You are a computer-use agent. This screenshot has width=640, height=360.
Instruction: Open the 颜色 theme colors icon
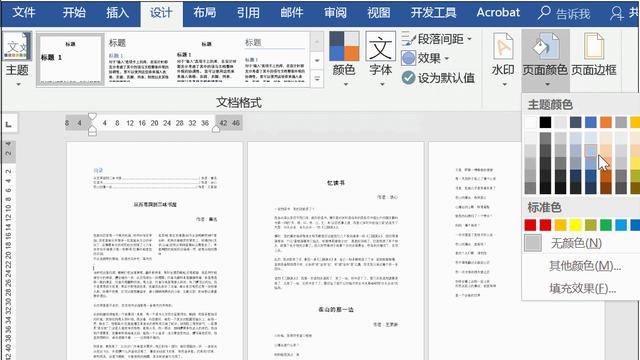(x=344, y=46)
